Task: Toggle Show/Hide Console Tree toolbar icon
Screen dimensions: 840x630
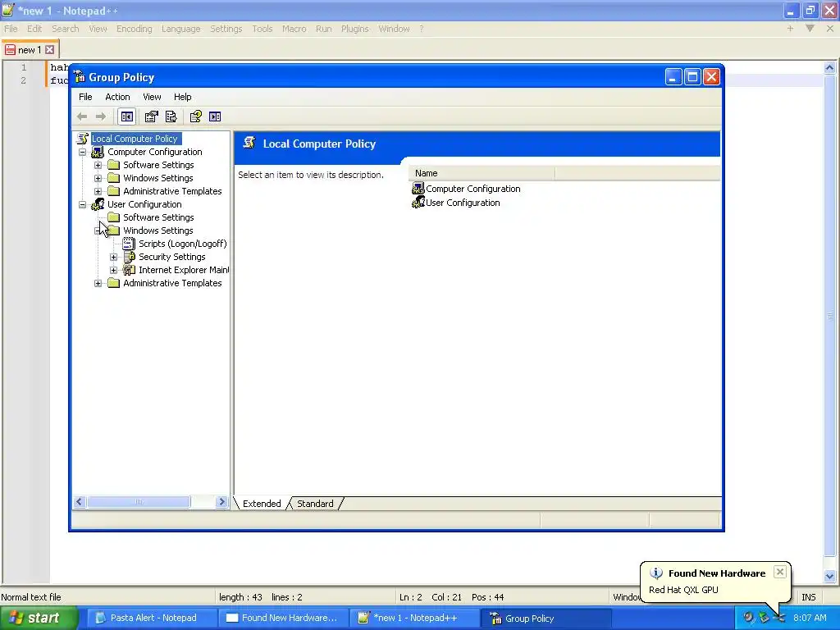Action: tap(127, 116)
